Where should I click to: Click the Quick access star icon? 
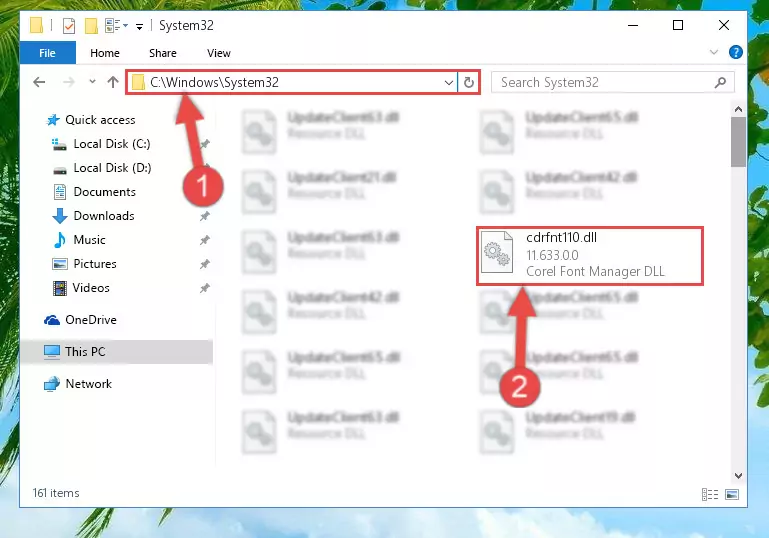[53, 120]
